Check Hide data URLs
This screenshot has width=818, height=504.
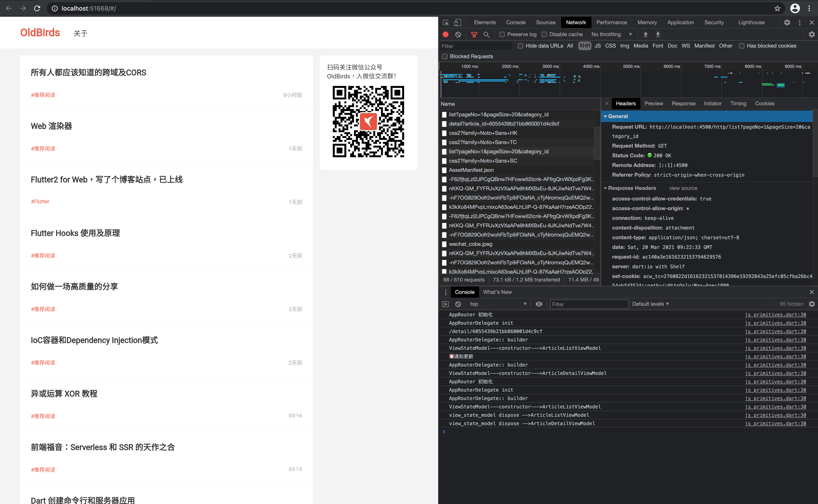pos(520,46)
